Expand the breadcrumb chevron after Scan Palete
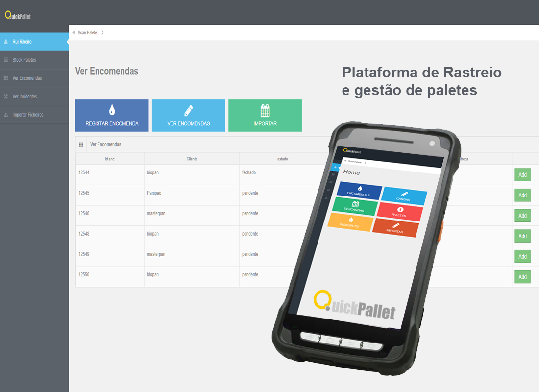The height and width of the screenshot is (392, 539). [102, 33]
